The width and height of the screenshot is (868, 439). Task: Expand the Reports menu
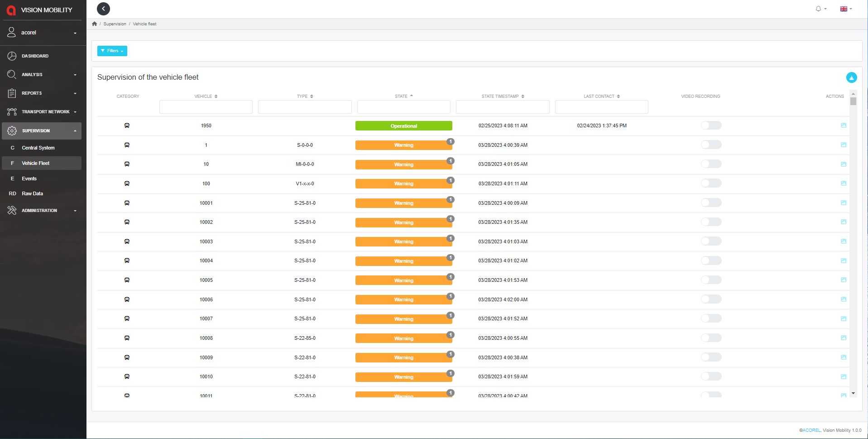pyautogui.click(x=42, y=93)
